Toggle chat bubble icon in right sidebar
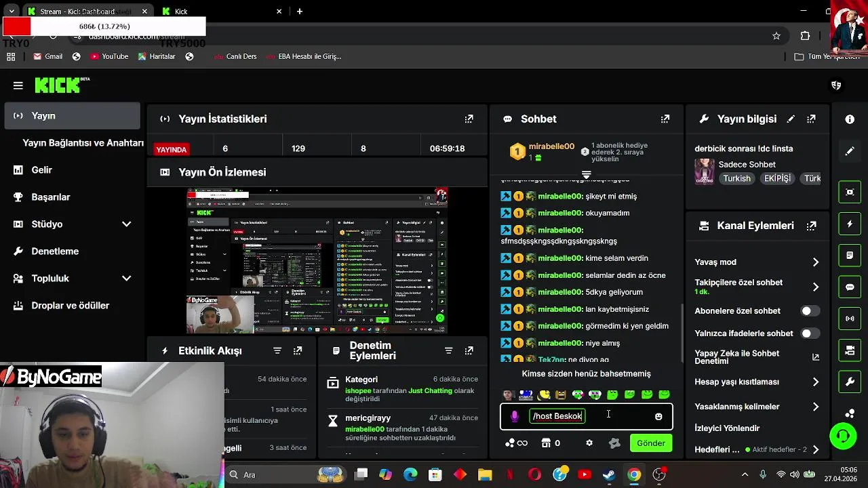 tap(850, 287)
